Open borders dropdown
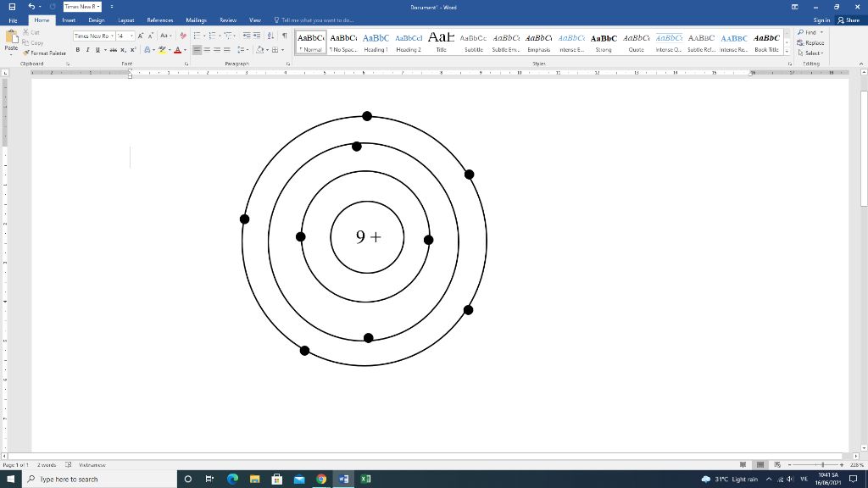Image resolution: width=868 pixels, height=488 pixels. tap(283, 50)
